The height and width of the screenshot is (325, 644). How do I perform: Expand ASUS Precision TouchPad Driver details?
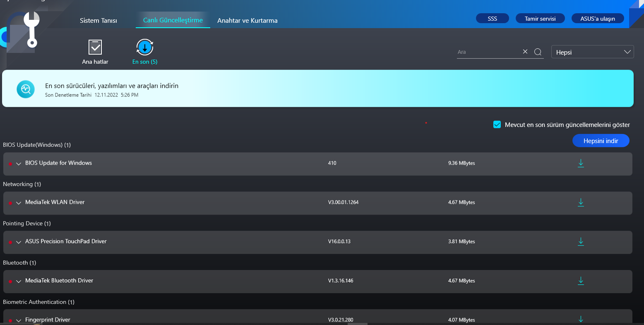19,242
